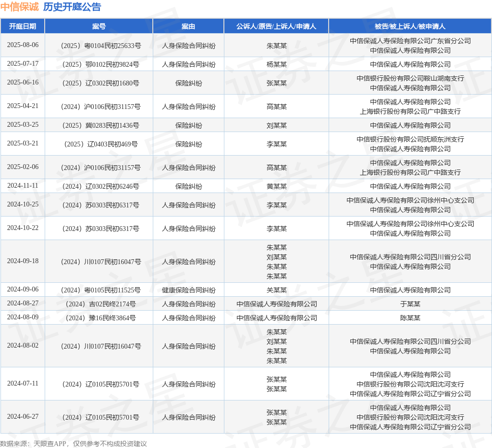This screenshot has height=448, width=492.
Task: Select date cell 2025-02-06
Action: (x=23, y=167)
